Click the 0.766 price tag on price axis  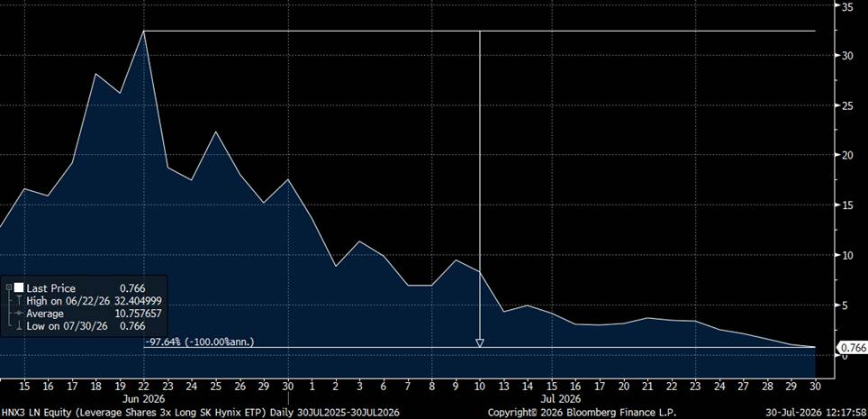[x=853, y=348]
